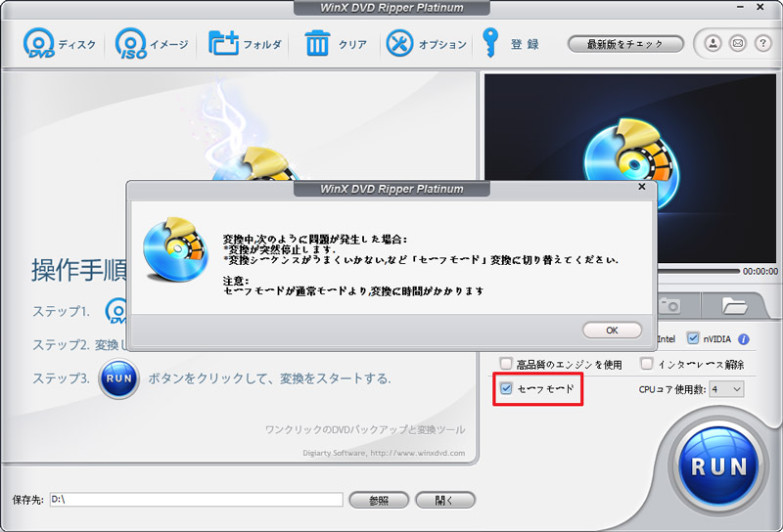
Task: Enable インターレース解除 checkbox
Action: (x=647, y=364)
